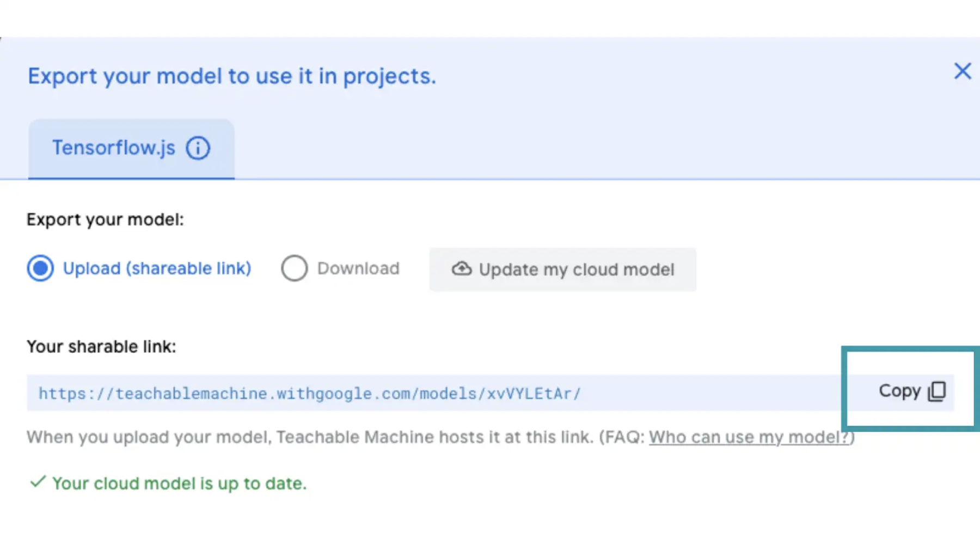This screenshot has width=980, height=551.
Task: Switch to the Tensorflow.js tab
Action: pos(114,148)
